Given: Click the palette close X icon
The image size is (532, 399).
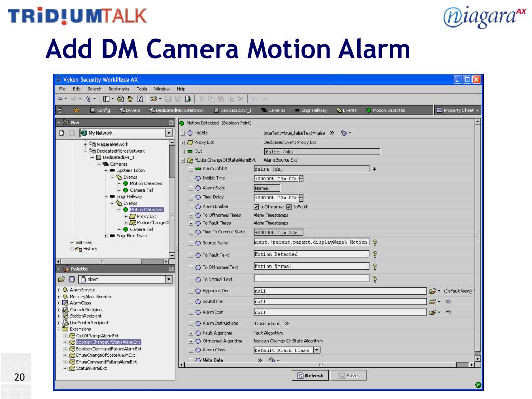Looking at the screenshot, I should 72,279.
